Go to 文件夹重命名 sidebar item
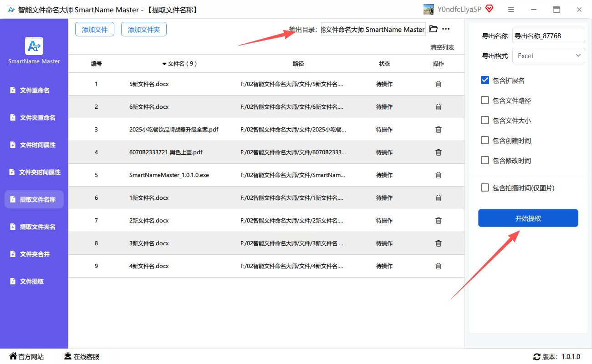Viewport: 592px width, 364px height. click(x=34, y=118)
